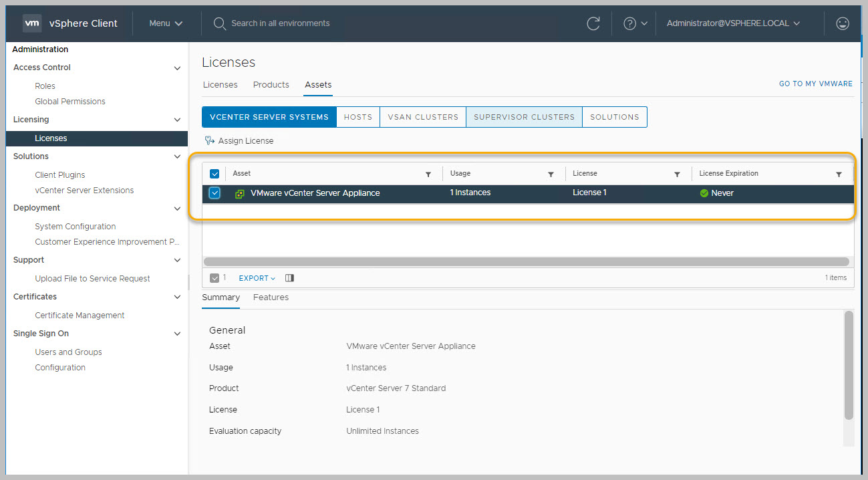Follow the GO TO MY VMWARE link
The height and width of the screenshot is (480, 868).
tap(815, 84)
